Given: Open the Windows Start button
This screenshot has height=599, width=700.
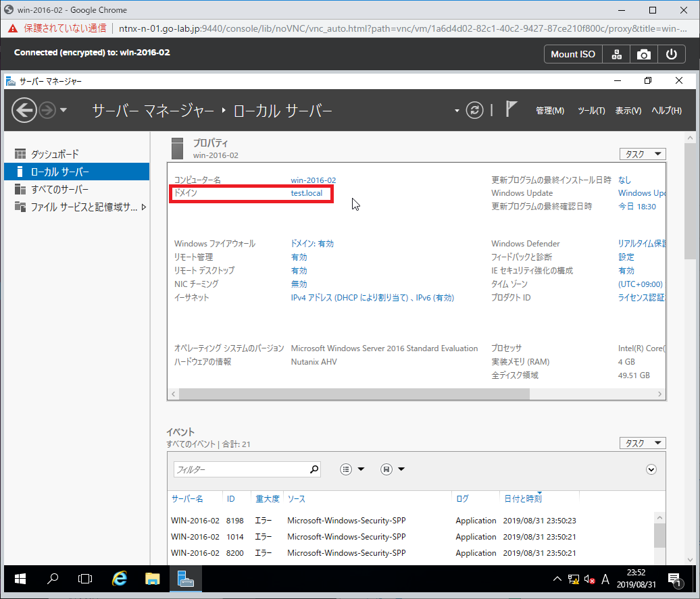Looking at the screenshot, I should [x=20, y=579].
